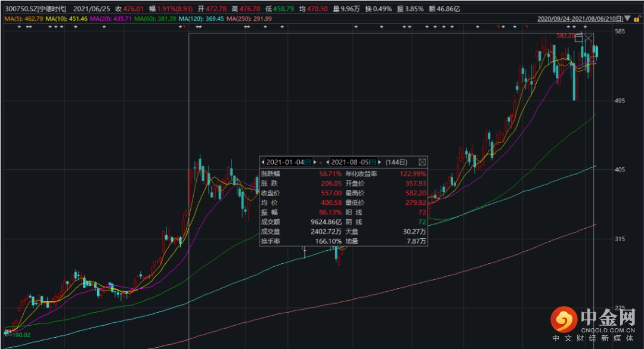Screen dimensions: 644x349
Task: Expand the date range dropdown triangle
Action: click(x=627, y=18)
